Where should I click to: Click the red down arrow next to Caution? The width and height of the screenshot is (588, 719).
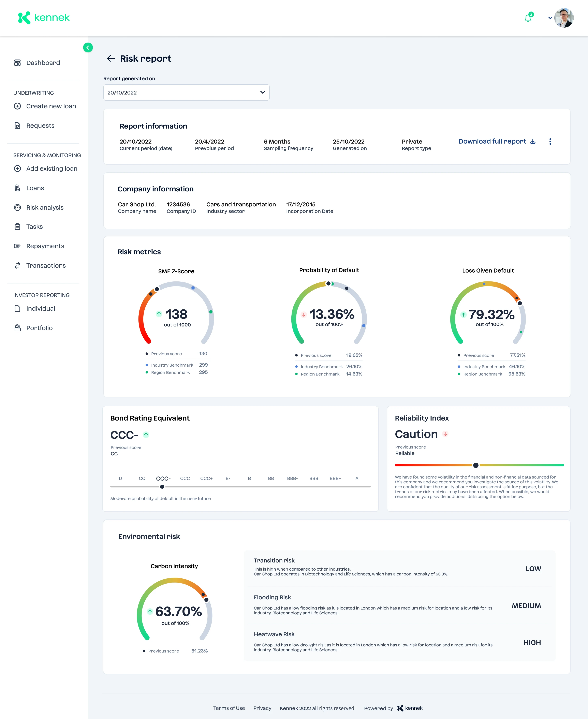445,434
